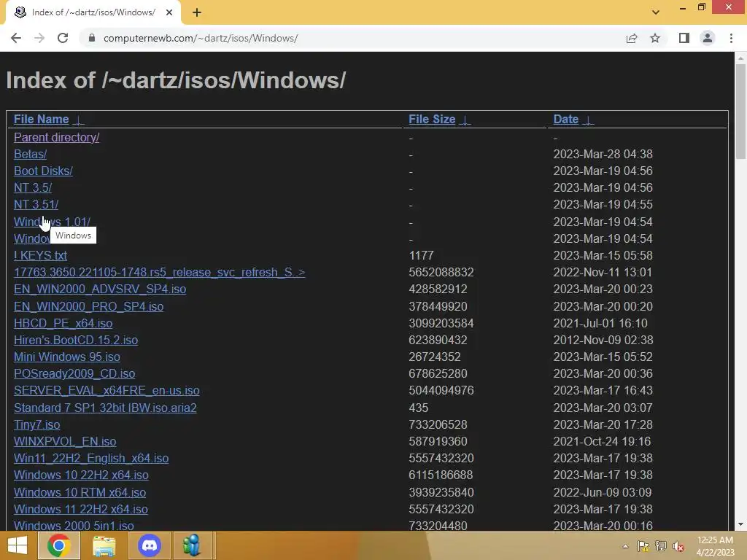Screen dimensions: 747x560
Task: Open the messenger figures taskbar app
Action: (x=193, y=545)
